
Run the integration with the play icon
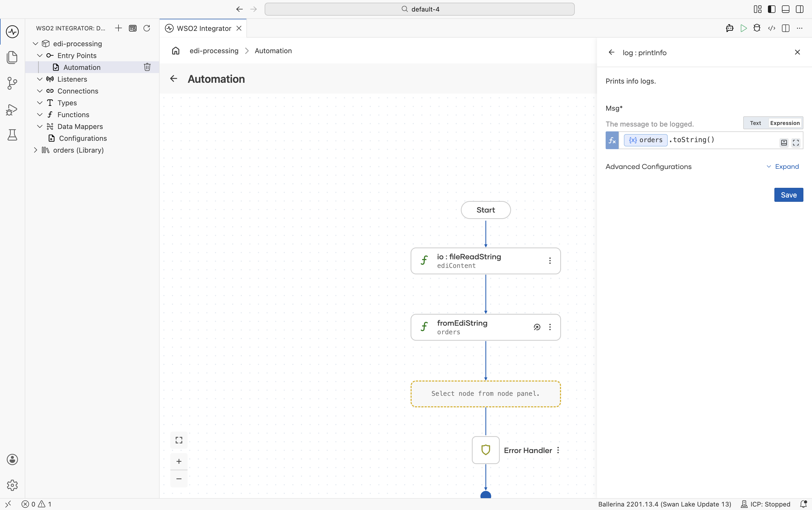[x=743, y=28]
